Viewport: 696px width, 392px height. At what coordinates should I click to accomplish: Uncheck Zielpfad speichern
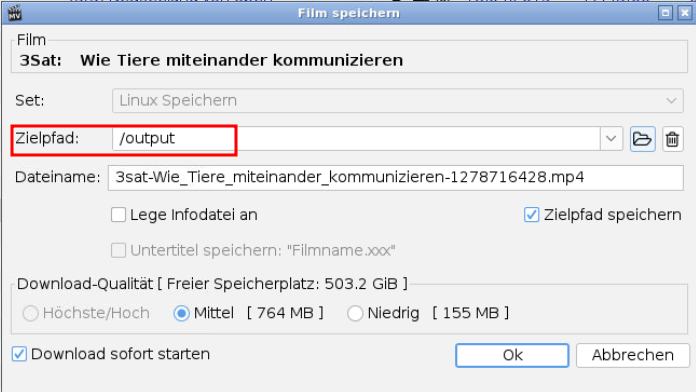click(531, 215)
